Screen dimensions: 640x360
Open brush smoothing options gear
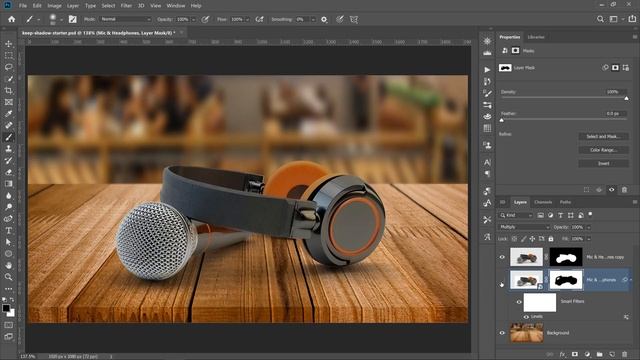pyautogui.click(x=324, y=19)
